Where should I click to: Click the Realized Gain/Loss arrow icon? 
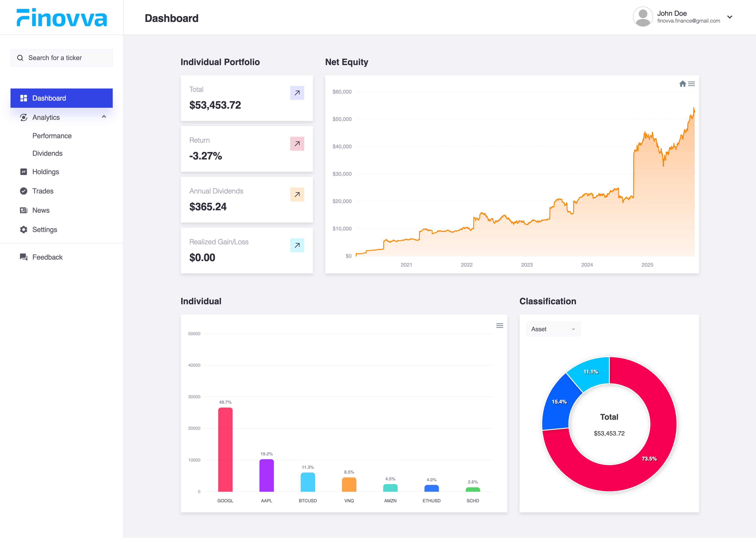pos(297,245)
